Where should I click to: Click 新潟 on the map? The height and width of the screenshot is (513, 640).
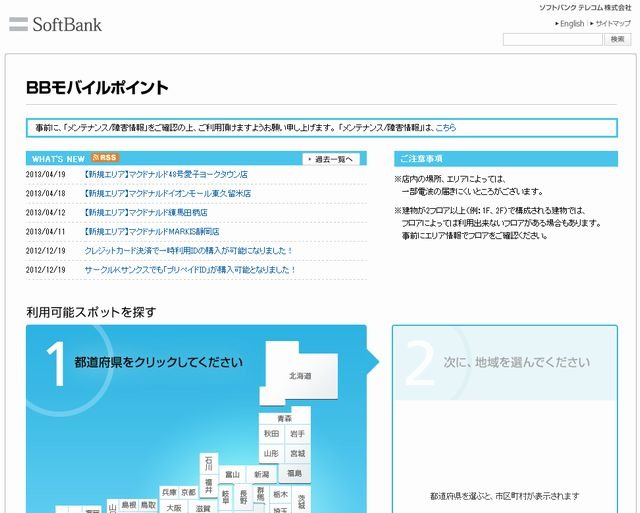click(262, 475)
